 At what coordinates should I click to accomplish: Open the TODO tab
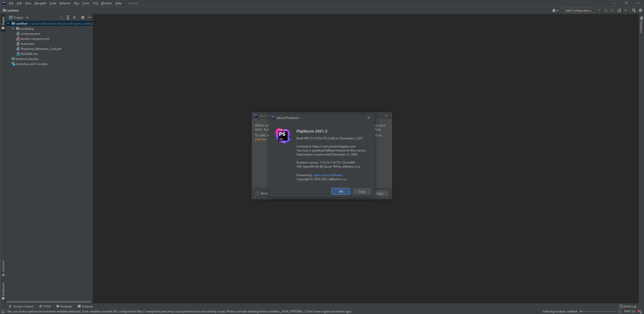point(45,306)
